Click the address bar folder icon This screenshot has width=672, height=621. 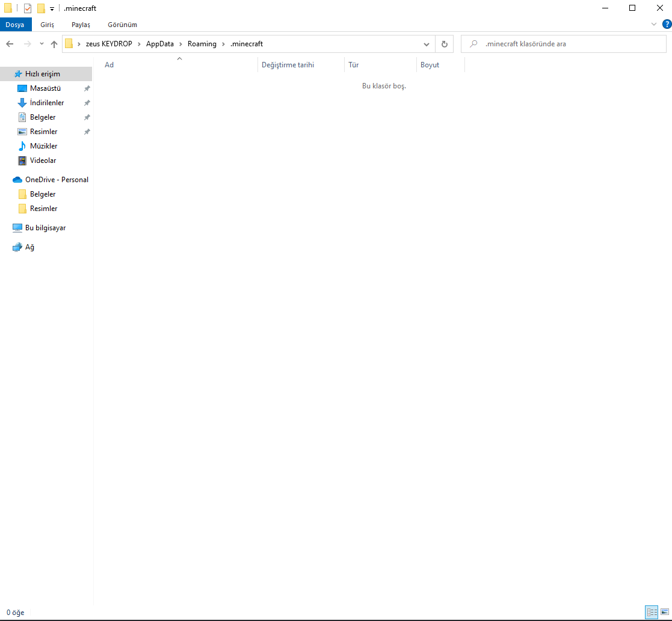coord(69,44)
